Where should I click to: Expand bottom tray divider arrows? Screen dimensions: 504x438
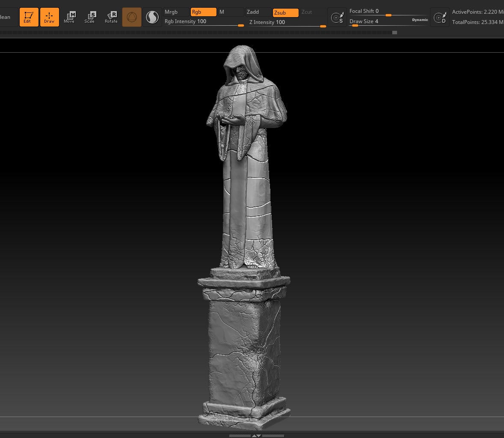256,435
